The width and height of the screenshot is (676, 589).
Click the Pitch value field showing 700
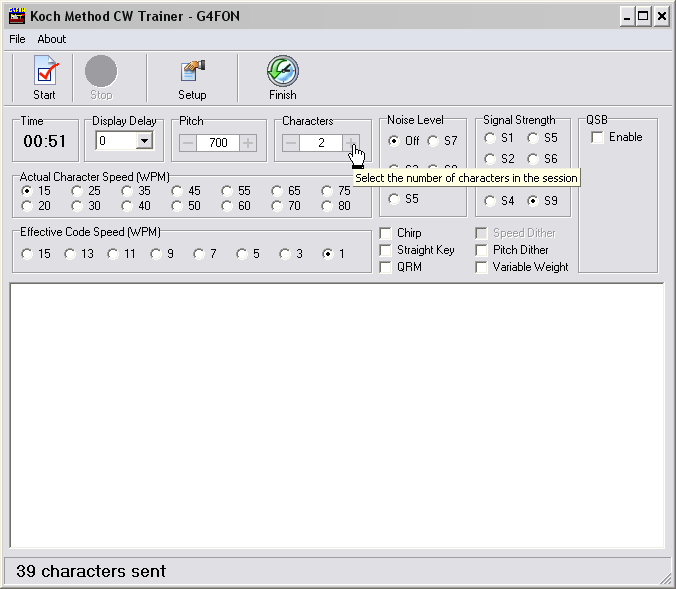(218, 143)
